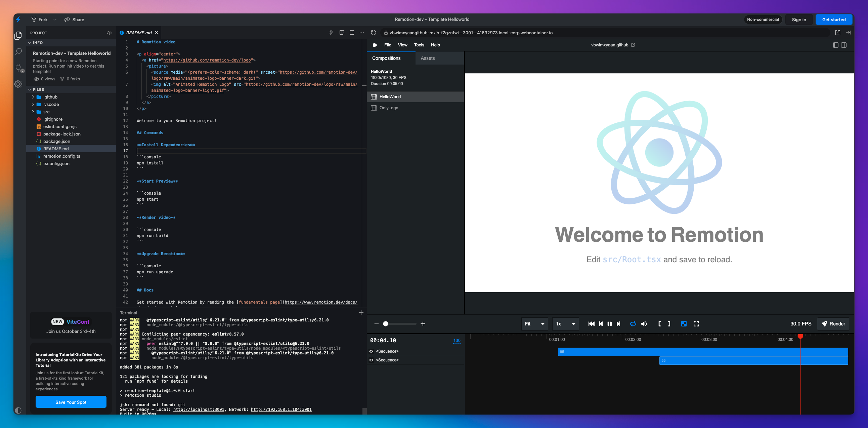
Task: Mute the video volume icon
Action: [x=644, y=324]
